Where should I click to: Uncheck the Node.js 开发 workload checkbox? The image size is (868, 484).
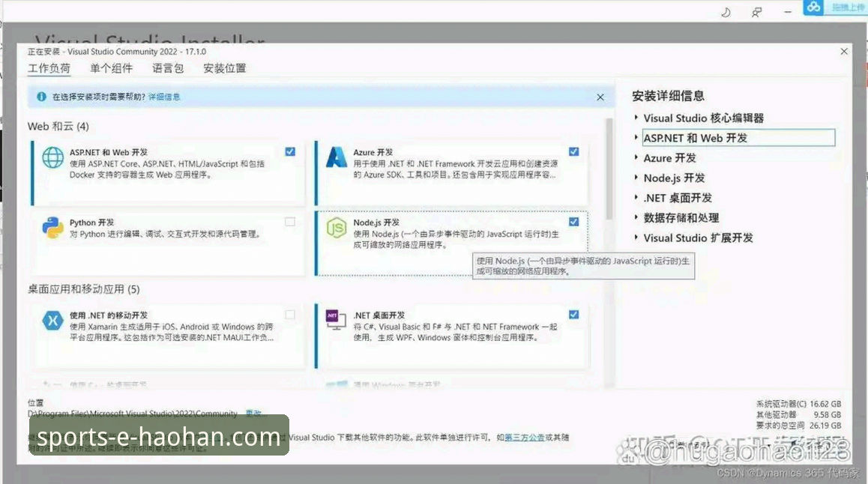(x=574, y=222)
